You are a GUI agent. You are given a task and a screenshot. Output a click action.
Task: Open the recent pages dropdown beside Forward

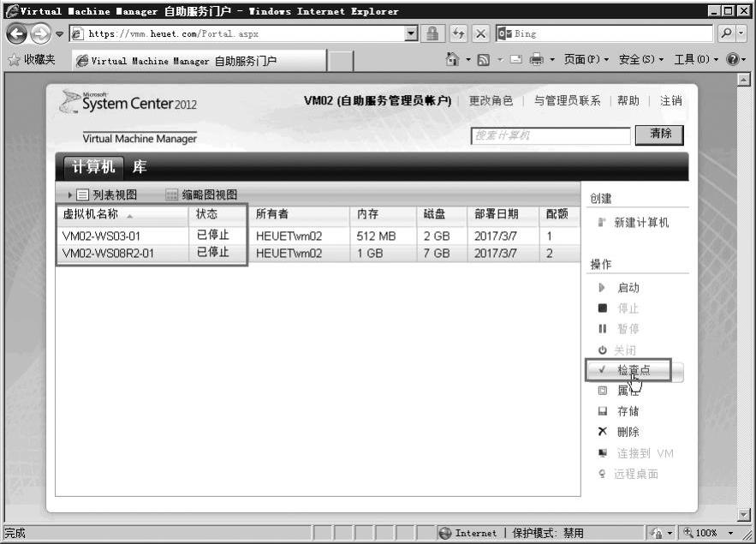point(59,33)
